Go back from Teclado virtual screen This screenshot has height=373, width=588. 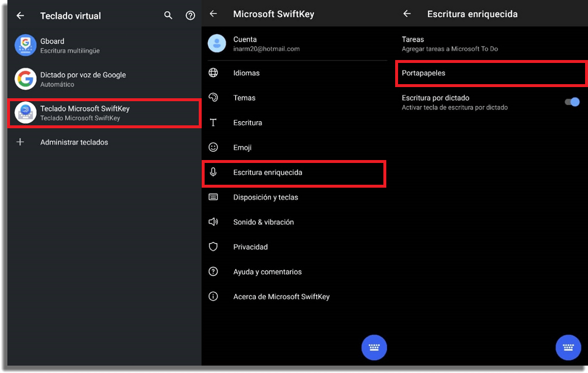20,16
